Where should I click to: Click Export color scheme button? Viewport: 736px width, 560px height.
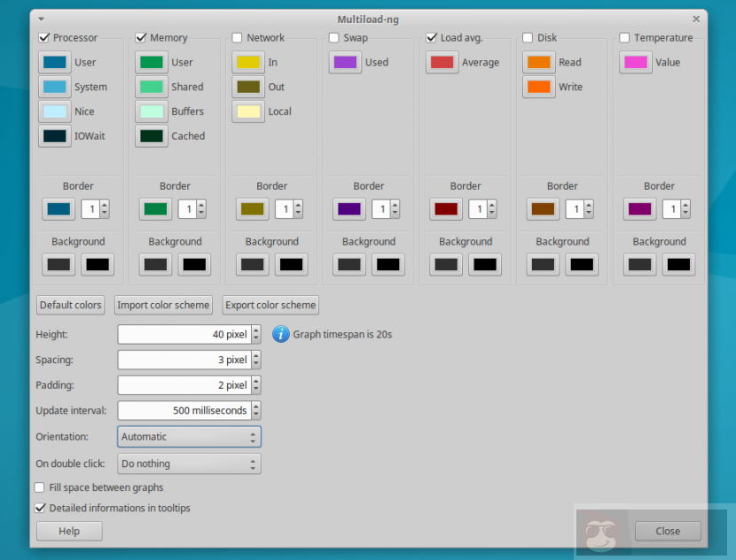[270, 305]
